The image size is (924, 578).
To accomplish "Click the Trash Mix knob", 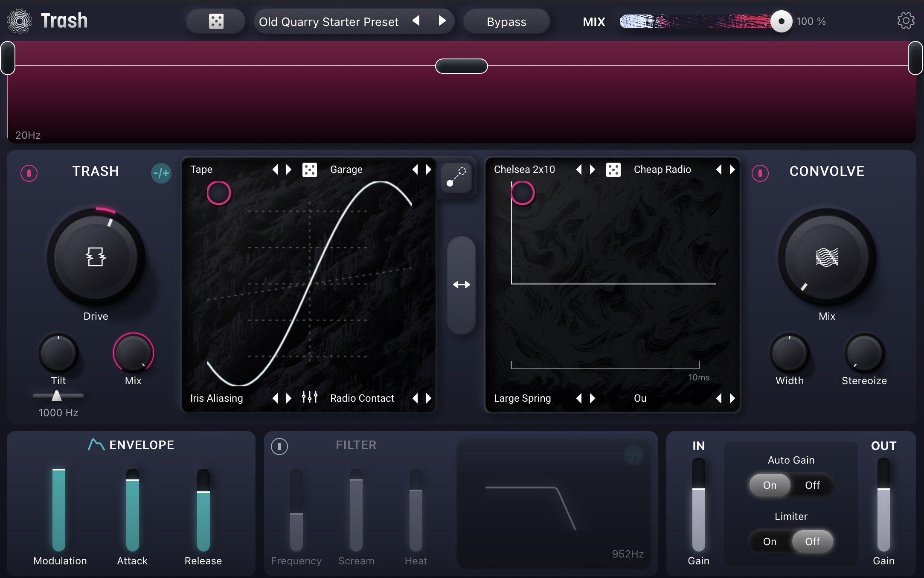I will pyautogui.click(x=133, y=353).
